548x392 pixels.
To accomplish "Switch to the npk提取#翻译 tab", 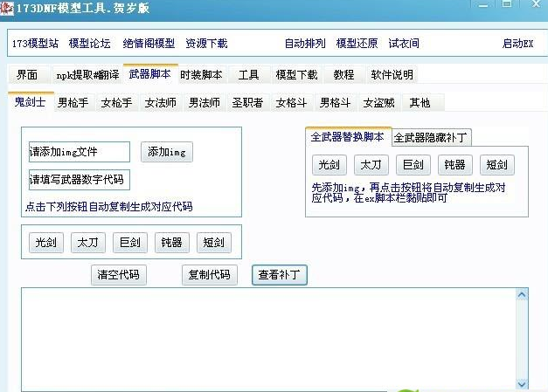I will click(87, 75).
